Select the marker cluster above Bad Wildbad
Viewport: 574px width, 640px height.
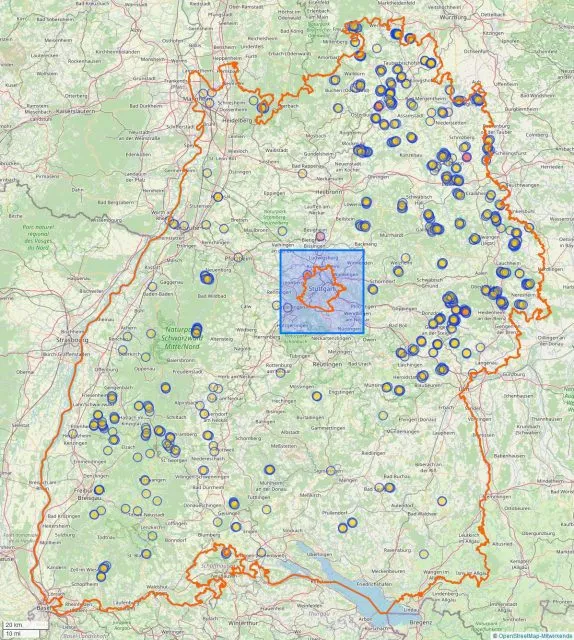[207, 278]
